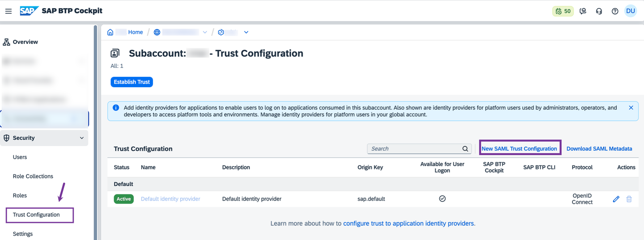Click the Establish Trust button
The width and height of the screenshot is (644, 240).
[x=131, y=82]
